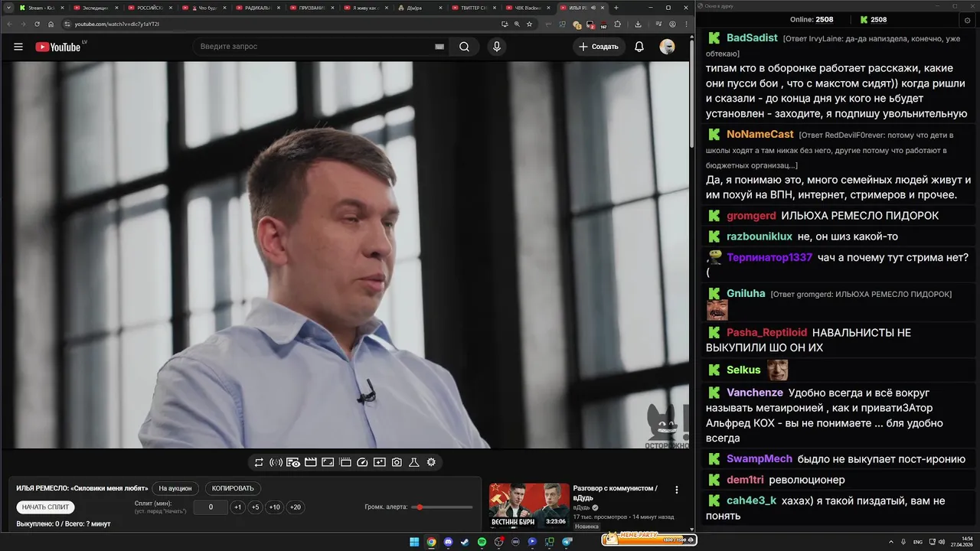Open Steam from the taskbar
Viewport: 980px width, 551px height.
(x=465, y=542)
